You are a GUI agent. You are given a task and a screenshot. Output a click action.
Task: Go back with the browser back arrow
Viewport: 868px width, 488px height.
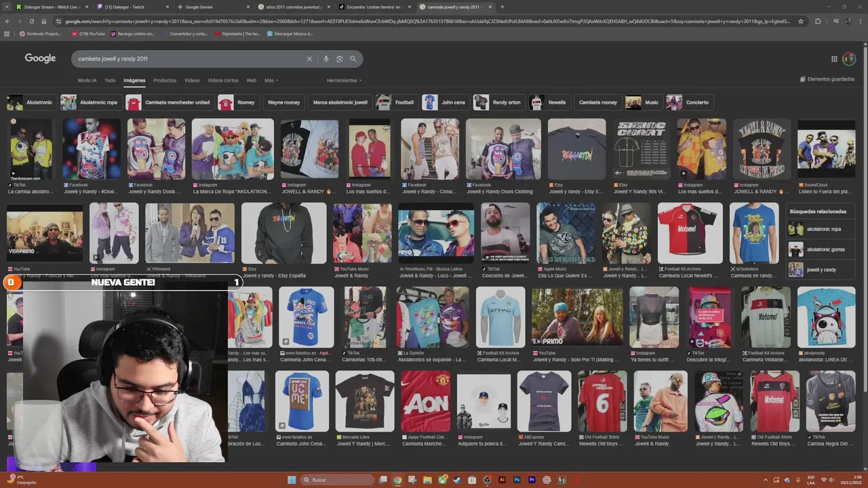pyautogui.click(x=7, y=21)
